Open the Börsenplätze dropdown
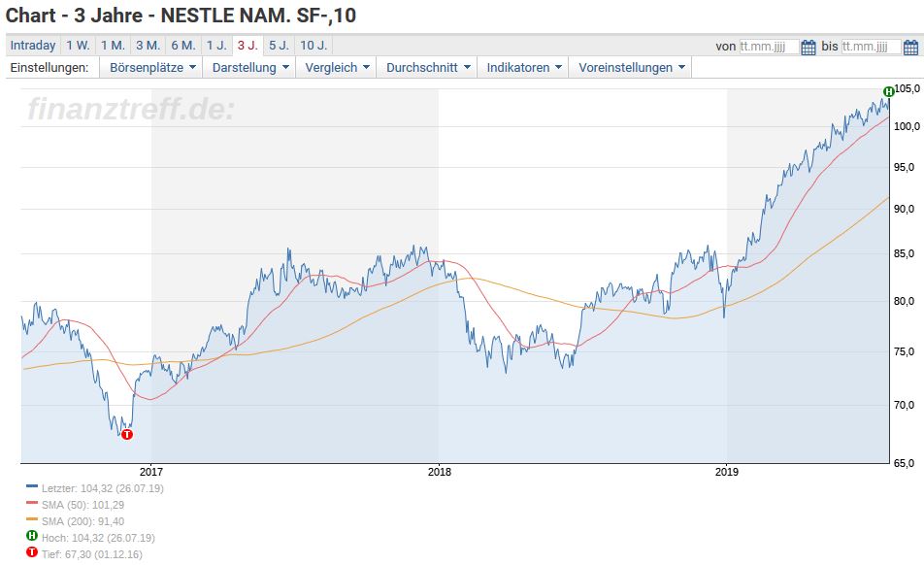This screenshot has width=924, height=565. pos(151,68)
